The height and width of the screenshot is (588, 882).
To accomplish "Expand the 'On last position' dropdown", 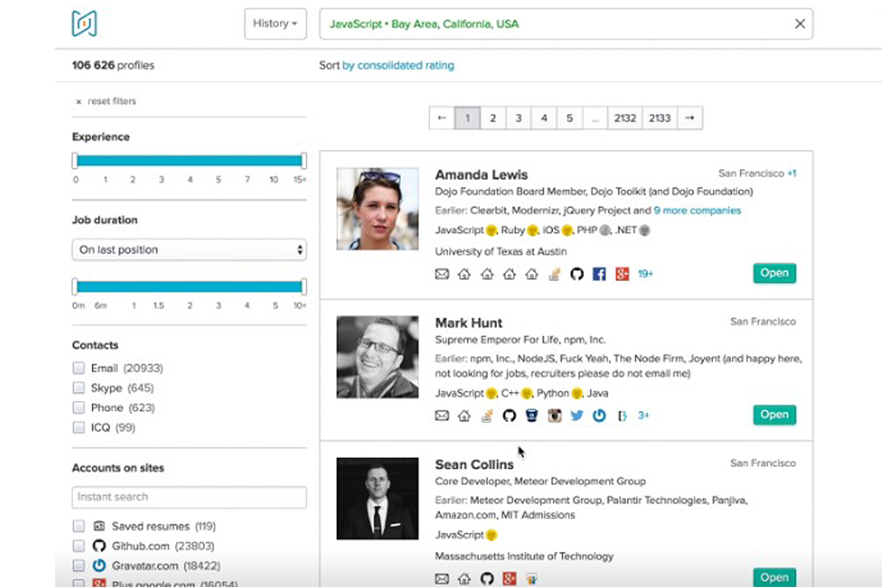I will (189, 250).
